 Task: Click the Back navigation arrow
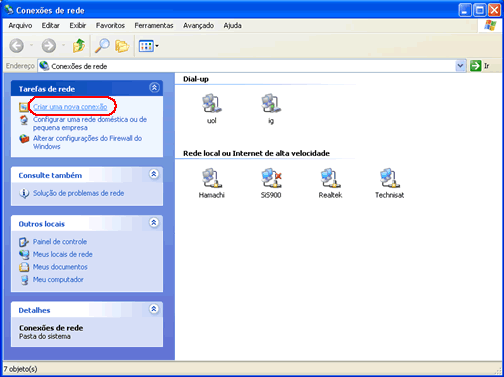click(x=16, y=46)
